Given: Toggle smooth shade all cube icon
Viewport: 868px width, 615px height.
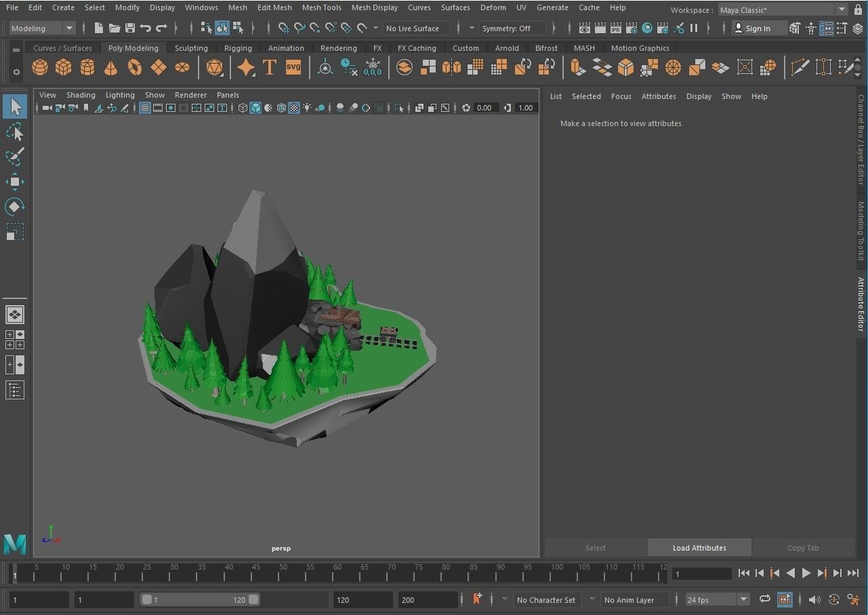Looking at the screenshot, I should [x=255, y=108].
